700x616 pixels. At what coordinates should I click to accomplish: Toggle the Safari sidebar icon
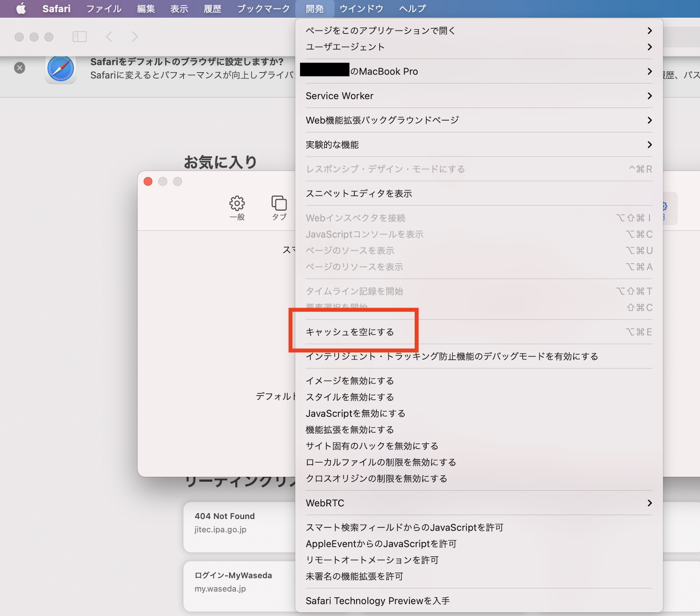pos(79,37)
